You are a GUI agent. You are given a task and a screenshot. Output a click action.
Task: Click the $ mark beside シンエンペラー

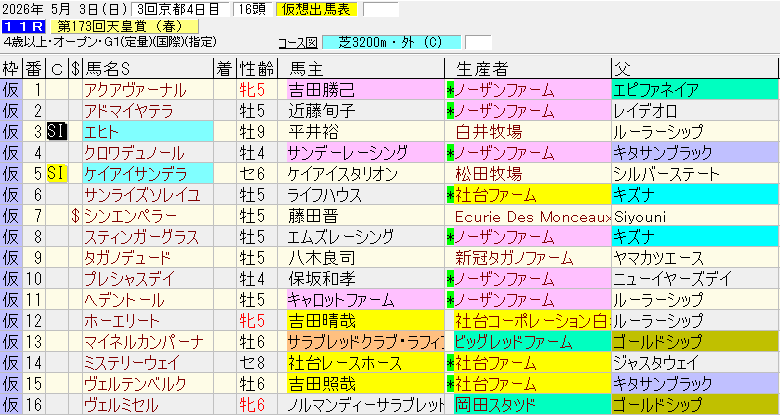[x=74, y=216]
